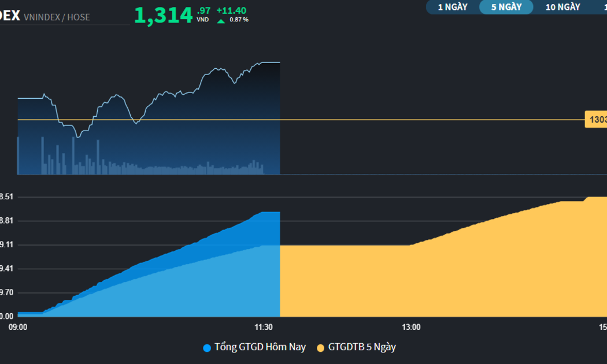Toggle Tổng GTGD Hôm Nay legend series
The height and width of the screenshot is (364, 607).
[x=254, y=347]
